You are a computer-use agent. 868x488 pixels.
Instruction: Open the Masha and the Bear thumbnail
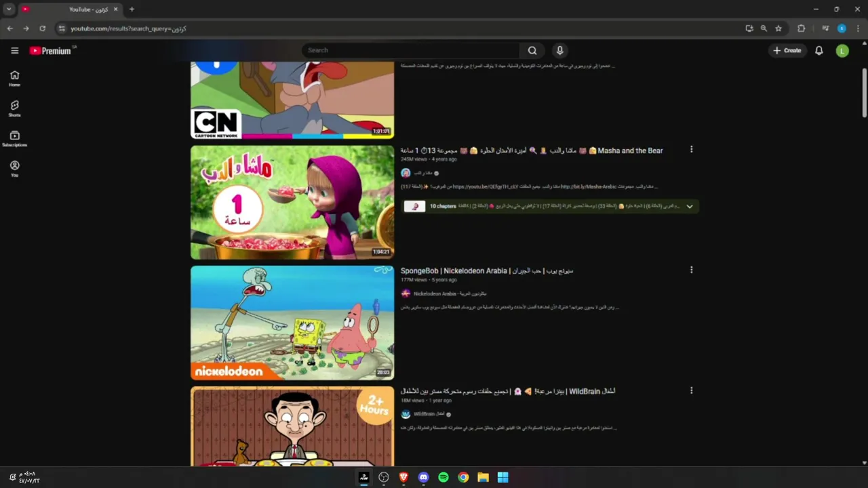coord(292,202)
